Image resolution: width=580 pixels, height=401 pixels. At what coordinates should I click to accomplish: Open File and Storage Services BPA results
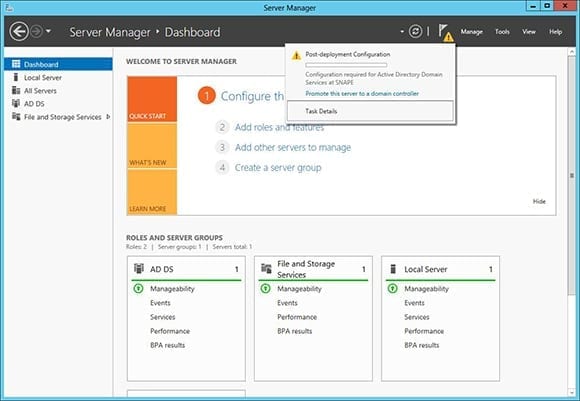pyautogui.click(x=294, y=331)
